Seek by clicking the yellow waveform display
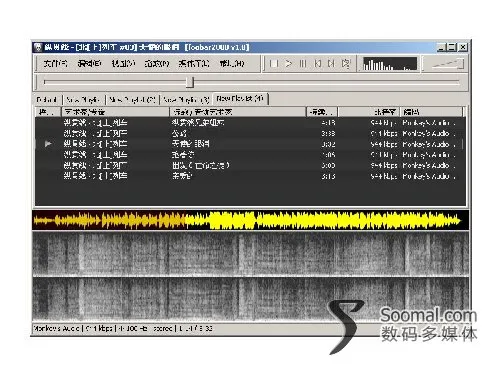Screen dimensions: 500x375 (x=250, y=220)
